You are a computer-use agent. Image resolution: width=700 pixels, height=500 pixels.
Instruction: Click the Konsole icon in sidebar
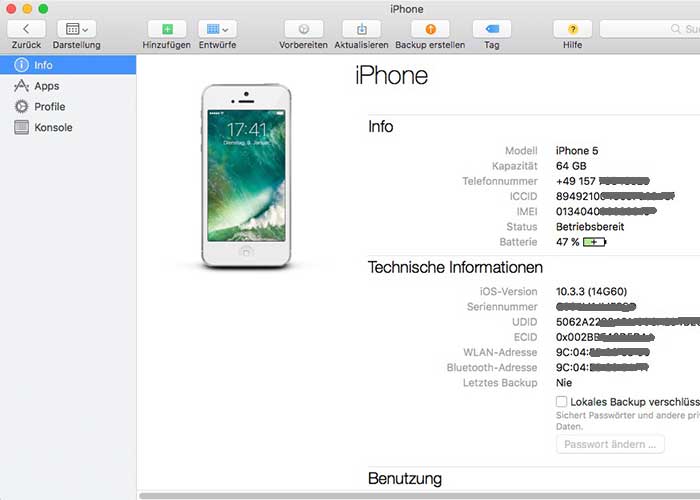click(21, 127)
